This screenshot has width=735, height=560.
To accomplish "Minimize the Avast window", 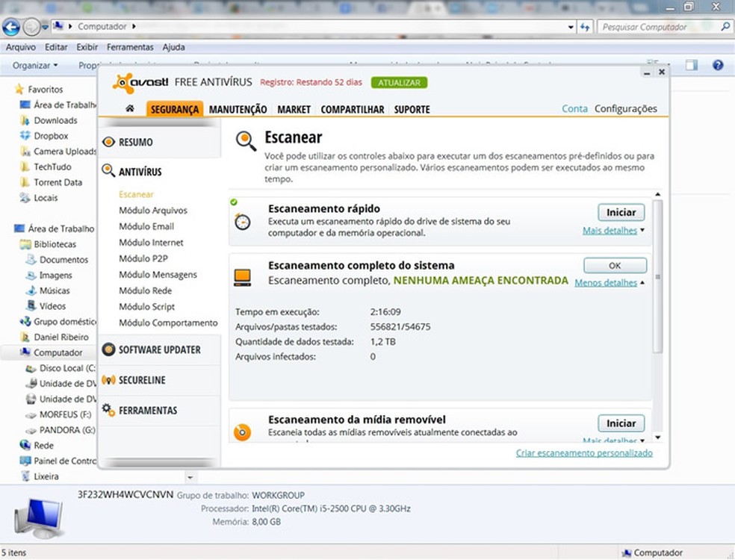I will click(646, 72).
